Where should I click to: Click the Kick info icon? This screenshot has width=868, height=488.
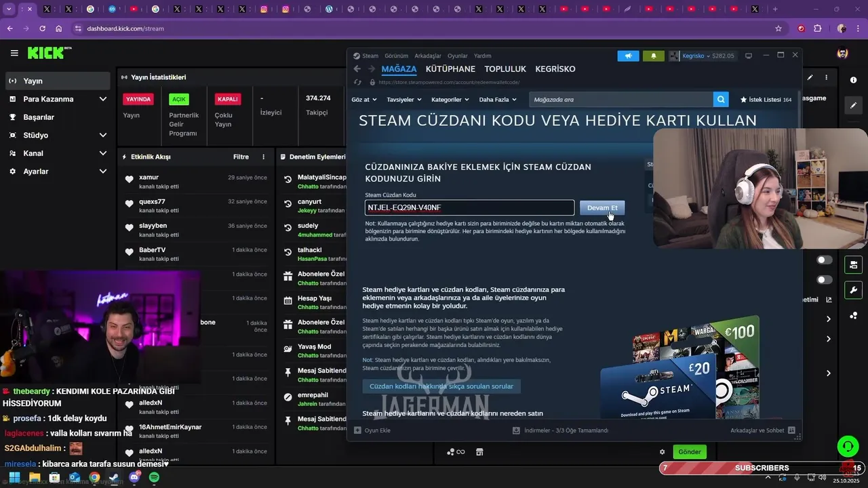click(853, 80)
